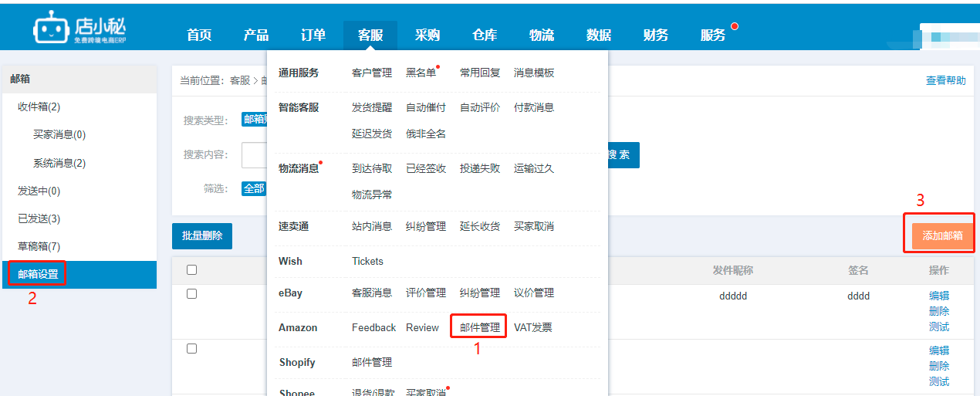Select the 全部 filter tag
This screenshot has width=980, height=396.
[254, 188]
